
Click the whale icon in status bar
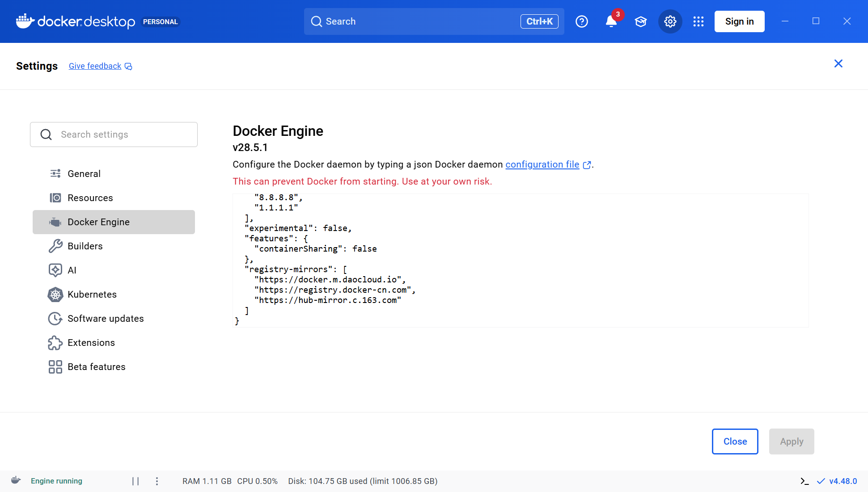16,480
